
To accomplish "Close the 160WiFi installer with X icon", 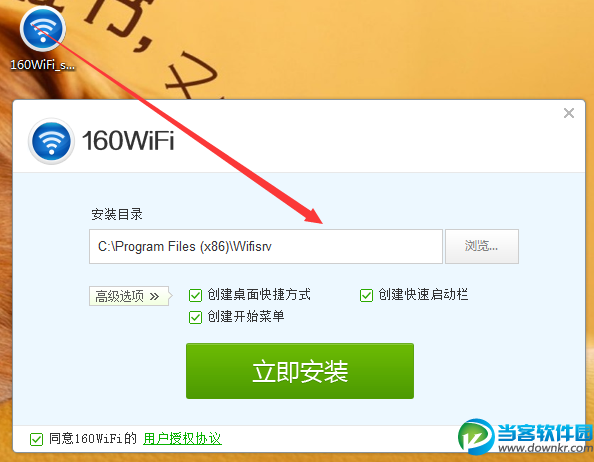I will pos(569,113).
